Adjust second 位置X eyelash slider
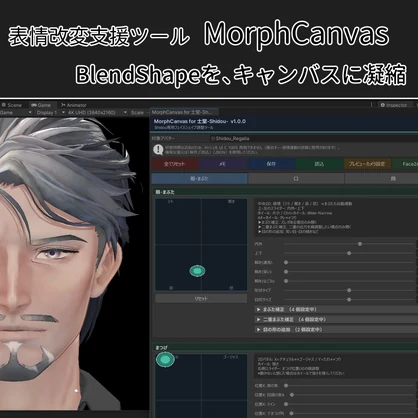The width and height of the screenshot is (418, 418). point(292,395)
